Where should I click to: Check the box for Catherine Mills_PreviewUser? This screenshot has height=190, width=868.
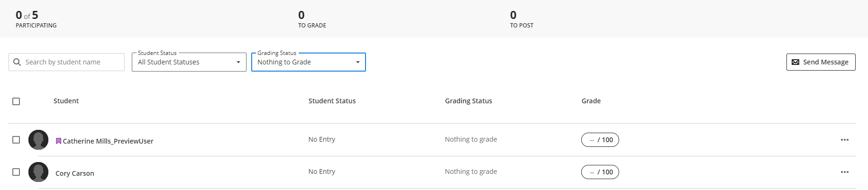16,140
